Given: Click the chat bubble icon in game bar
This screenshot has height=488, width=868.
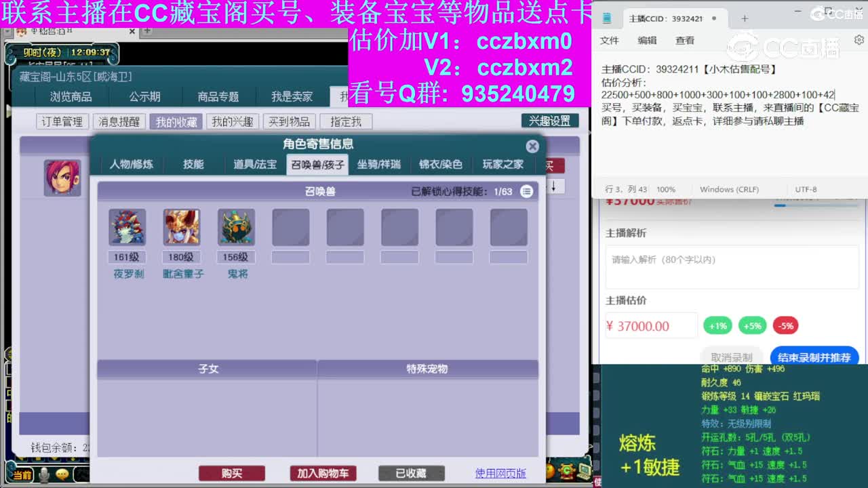Looking at the screenshot, I should pyautogui.click(x=62, y=474).
